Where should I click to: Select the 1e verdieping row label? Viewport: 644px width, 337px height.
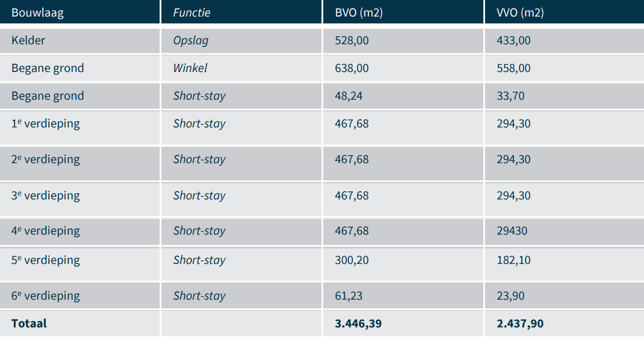(46, 124)
